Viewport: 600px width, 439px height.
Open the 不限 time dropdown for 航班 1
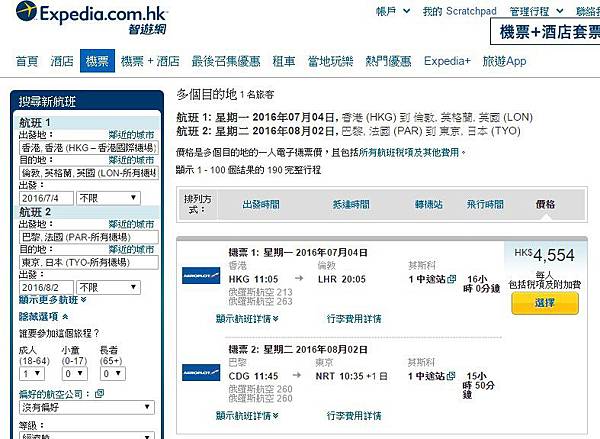click(108, 198)
